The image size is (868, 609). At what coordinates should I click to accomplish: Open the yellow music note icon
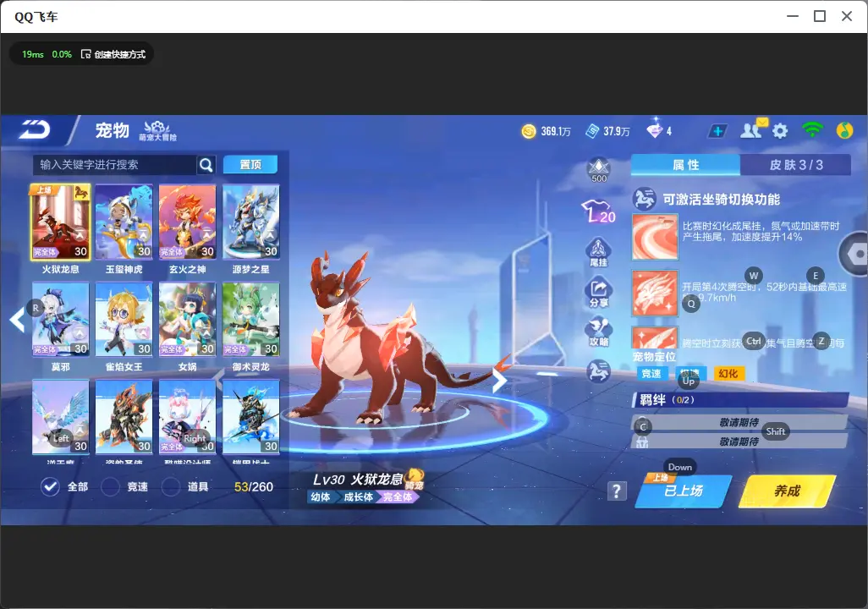844,130
